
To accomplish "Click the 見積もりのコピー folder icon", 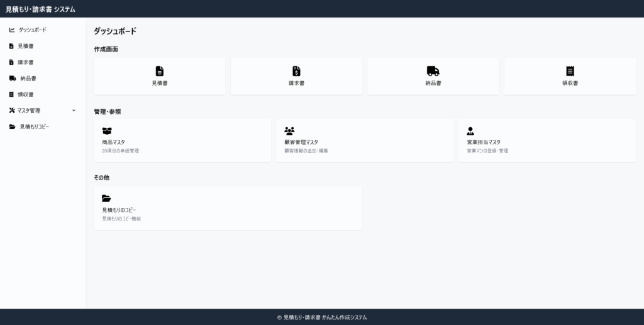I will click(106, 198).
